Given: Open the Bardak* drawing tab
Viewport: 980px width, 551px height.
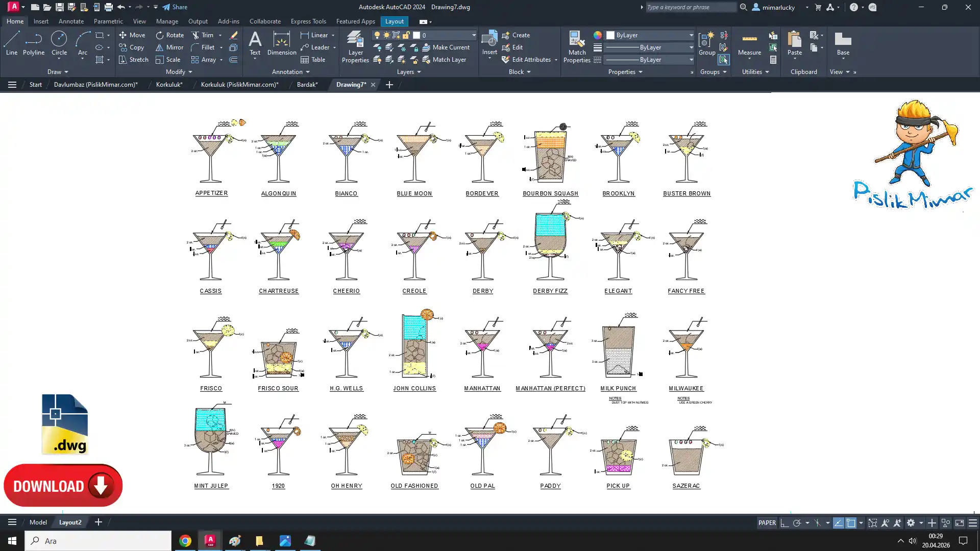Looking at the screenshot, I should pyautogui.click(x=307, y=85).
